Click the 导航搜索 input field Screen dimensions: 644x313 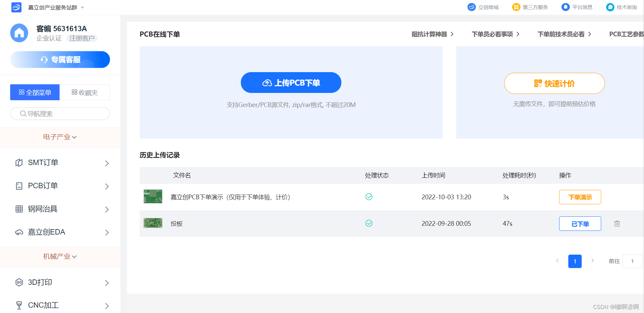pos(60,114)
